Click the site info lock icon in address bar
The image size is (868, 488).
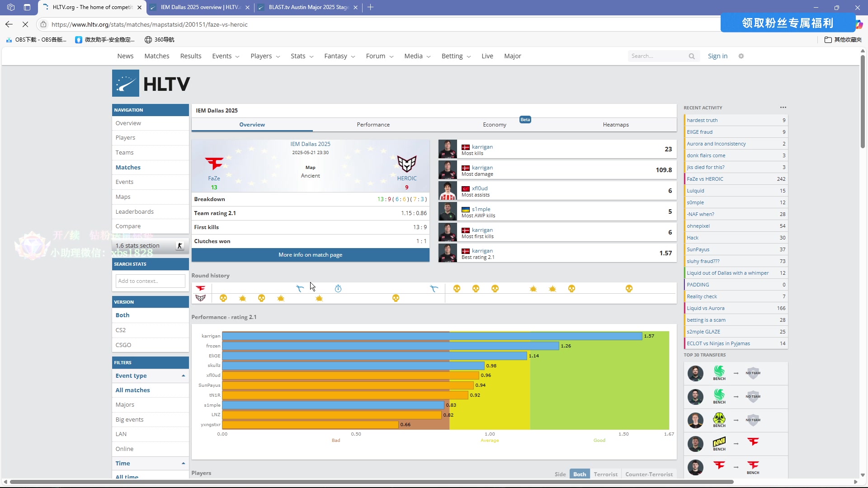coord(43,24)
